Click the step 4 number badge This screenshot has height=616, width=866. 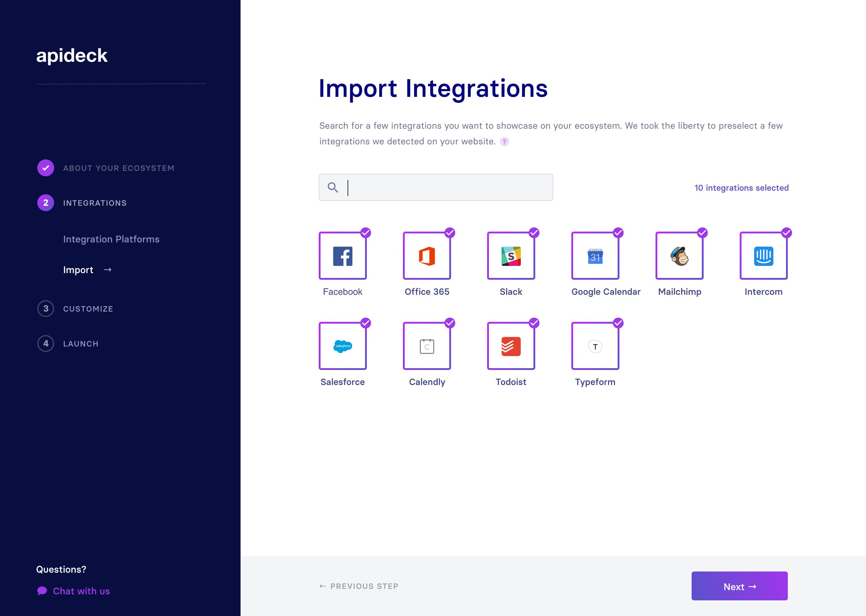pos(45,344)
